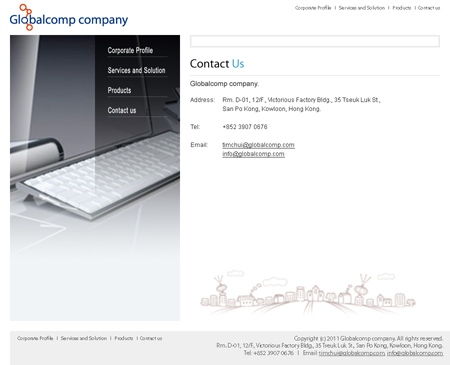Image resolution: width=450 pixels, height=365 pixels.
Task: Open Services and Solution in top navigation
Action: [362, 8]
